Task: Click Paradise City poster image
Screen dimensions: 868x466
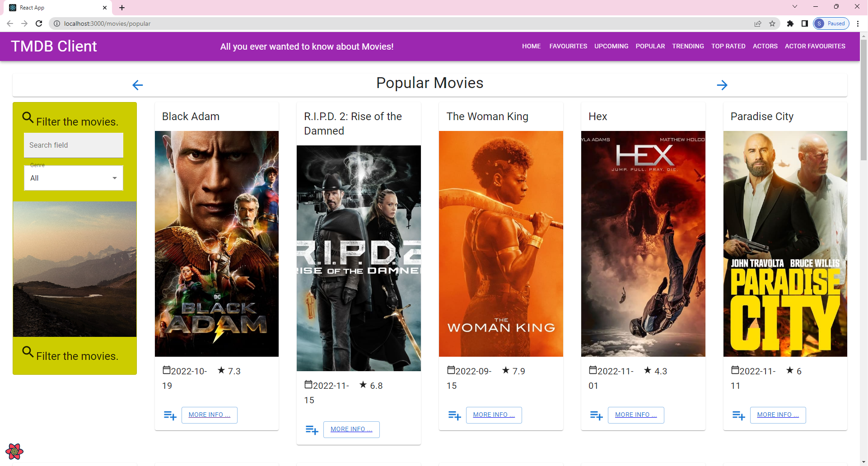Action: coord(785,244)
